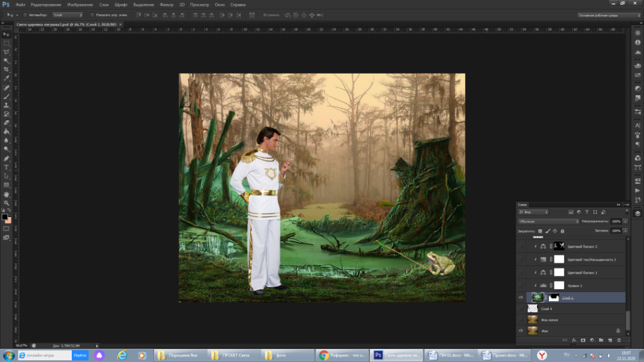Click the Найти search button
Image resolution: width=644 pixels, height=362 pixels.
(x=80, y=355)
